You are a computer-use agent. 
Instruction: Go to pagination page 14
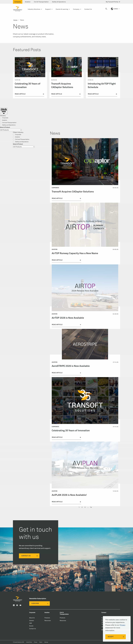pos(91,507)
